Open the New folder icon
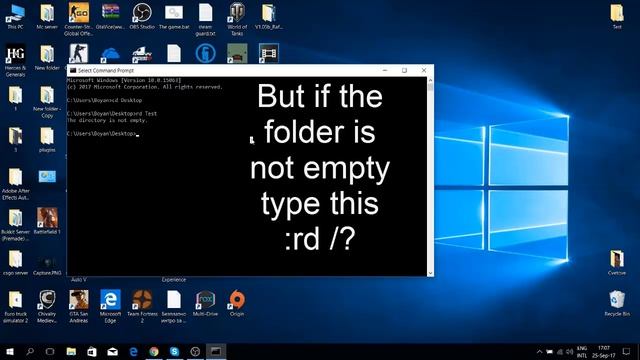 point(47,57)
